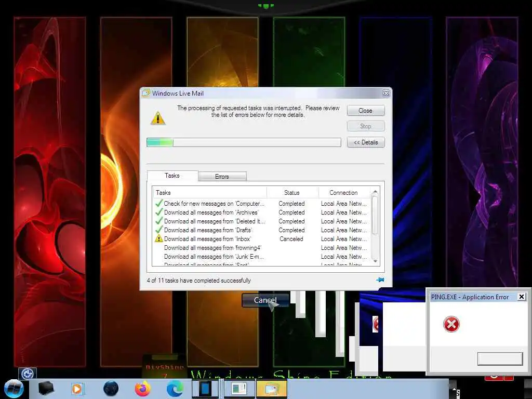Click 'Local Area Netw...' for the frowning4 task
The height and width of the screenshot is (399, 532).
(x=344, y=248)
